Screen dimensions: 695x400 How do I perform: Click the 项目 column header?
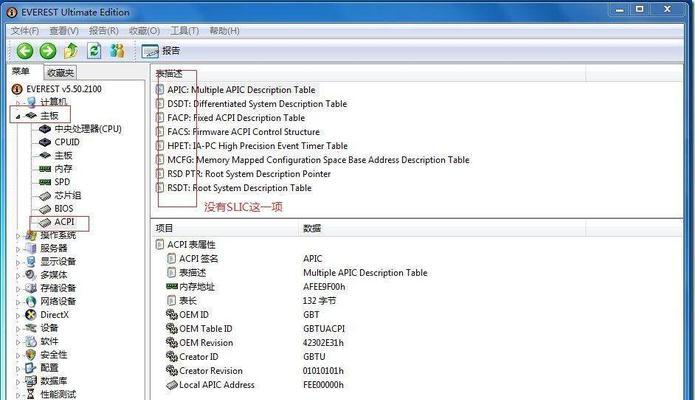point(225,229)
